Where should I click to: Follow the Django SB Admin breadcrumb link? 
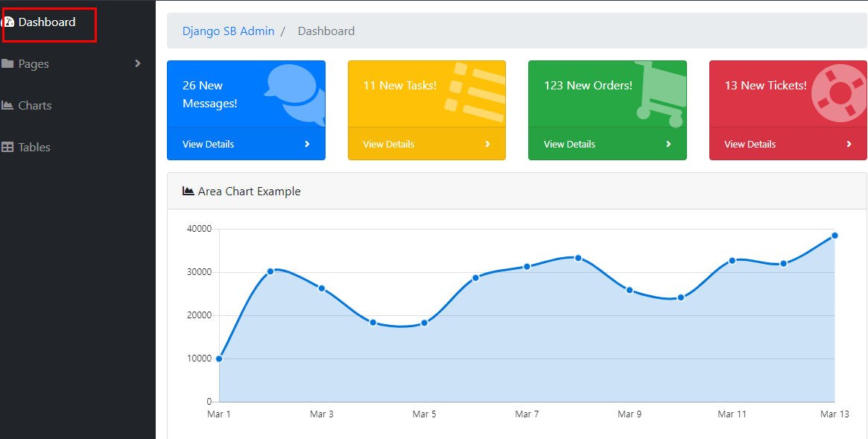coord(229,31)
